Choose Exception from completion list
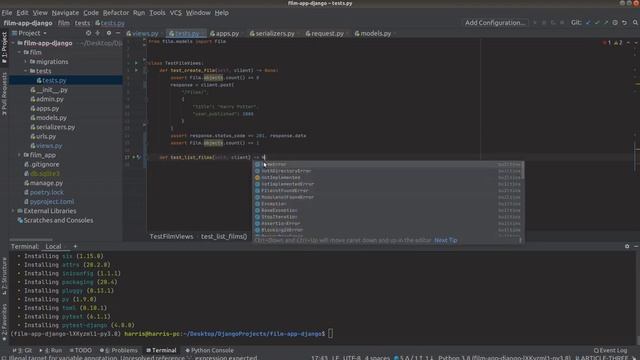The image size is (640, 360). tap(387, 204)
